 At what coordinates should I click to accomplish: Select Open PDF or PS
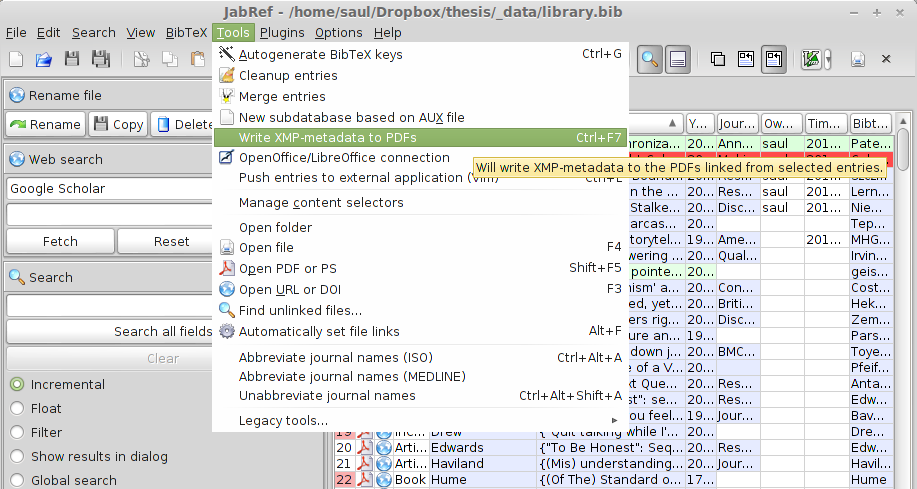click(420, 268)
